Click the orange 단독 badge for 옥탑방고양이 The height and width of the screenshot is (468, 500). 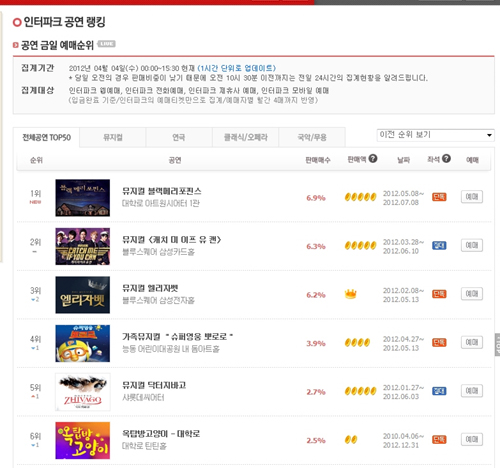coord(439,439)
